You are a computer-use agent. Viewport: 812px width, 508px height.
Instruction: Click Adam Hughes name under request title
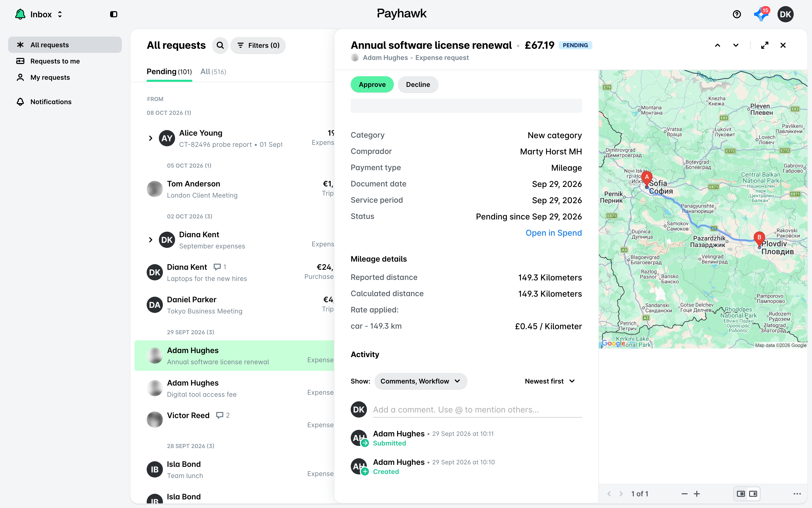click(x=385, y=58)
